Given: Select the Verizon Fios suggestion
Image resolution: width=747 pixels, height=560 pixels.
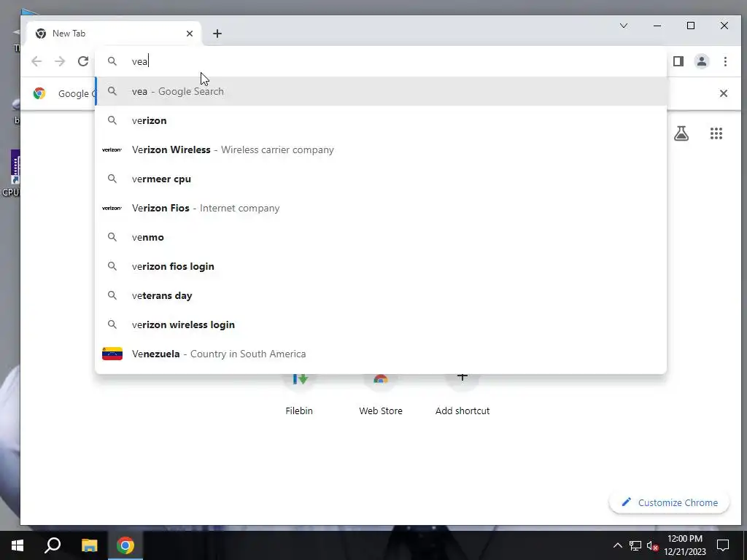Looking at the screenshot, I should [x=381, y=208].
